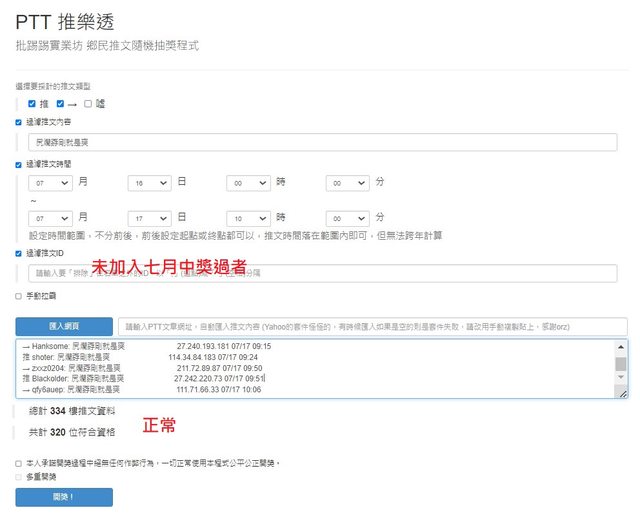Uncheck the 篩選推文內容 filter checkbox
Screen dimensions: 640x519
point(19,122)
